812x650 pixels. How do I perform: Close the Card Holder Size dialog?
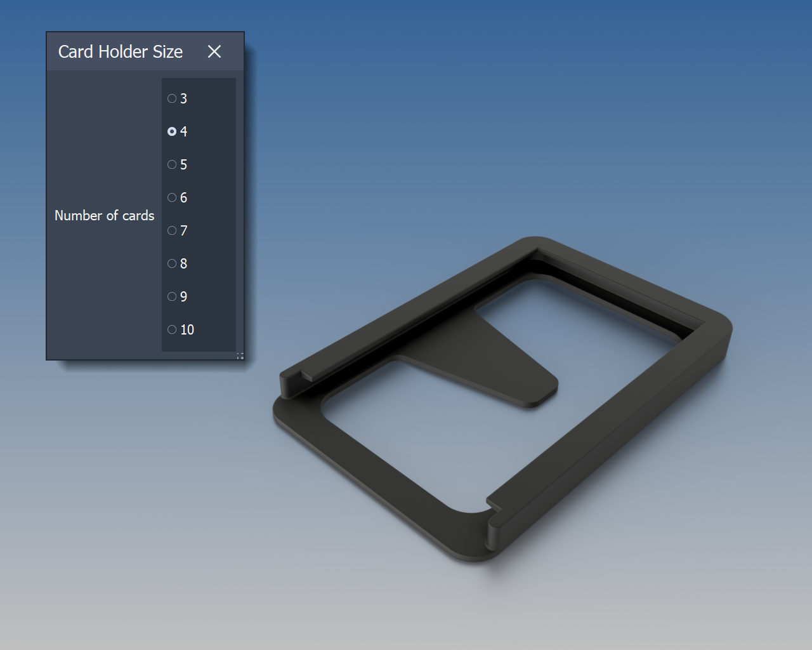tap(214, 51)
